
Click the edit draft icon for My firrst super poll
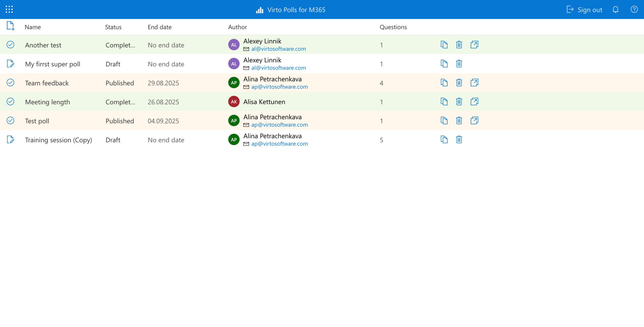tap(10, 64)
